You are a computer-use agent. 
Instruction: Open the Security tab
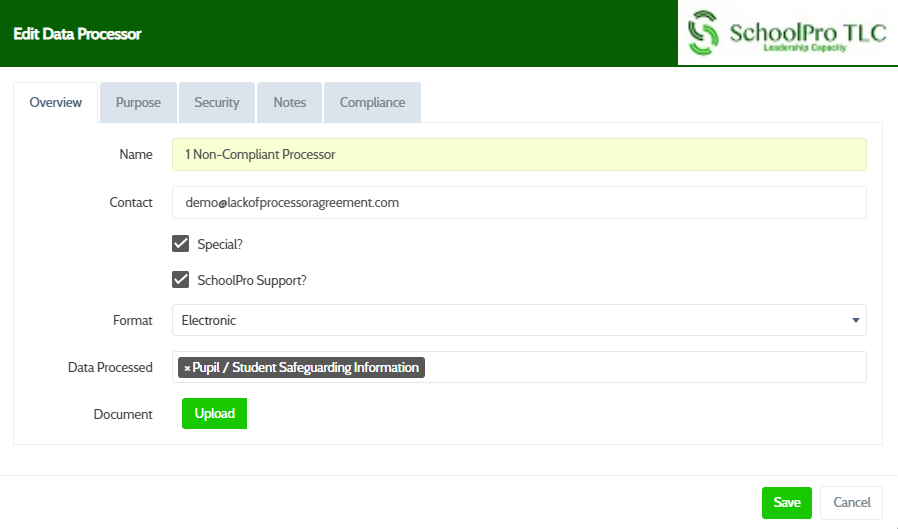click(217, 102)
